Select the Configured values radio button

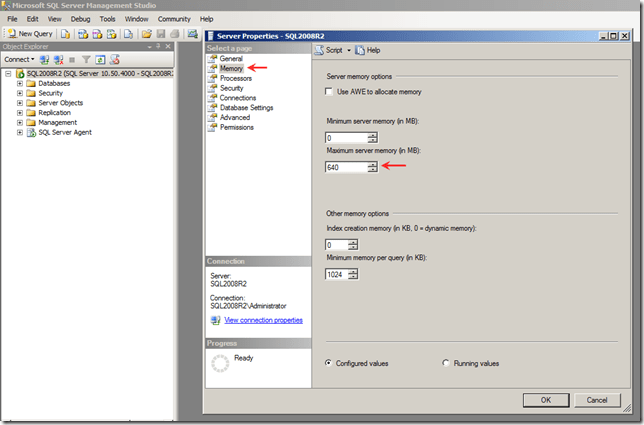click(330, 363)
